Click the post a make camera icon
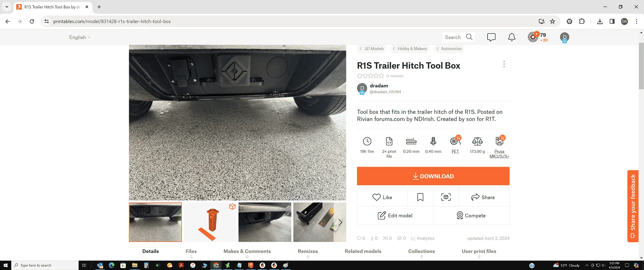644x270 pixels. point(446,197)
